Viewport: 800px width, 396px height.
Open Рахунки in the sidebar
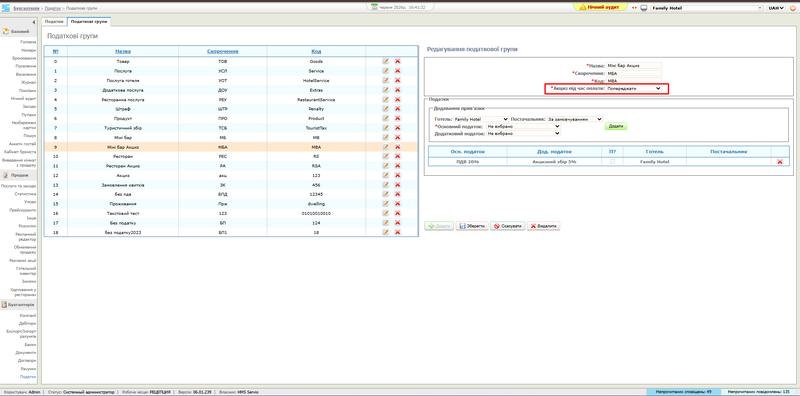[x=29, y=368]
